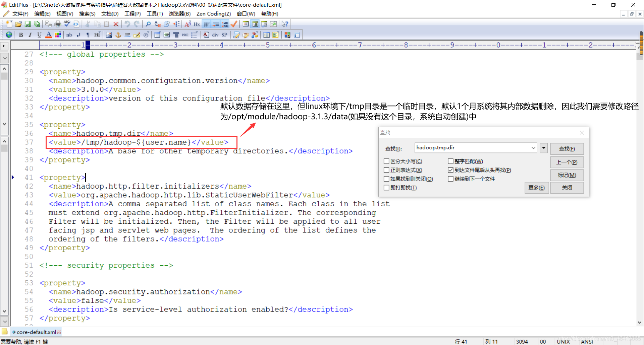The image size is (644, 345).
Task: Open browser globe icon
Action: 9,35
